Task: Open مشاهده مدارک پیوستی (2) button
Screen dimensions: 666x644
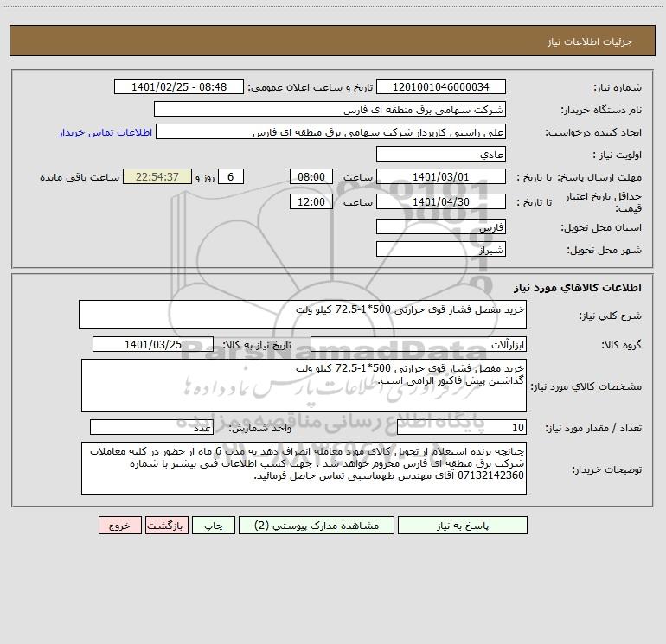Action: 317,525
